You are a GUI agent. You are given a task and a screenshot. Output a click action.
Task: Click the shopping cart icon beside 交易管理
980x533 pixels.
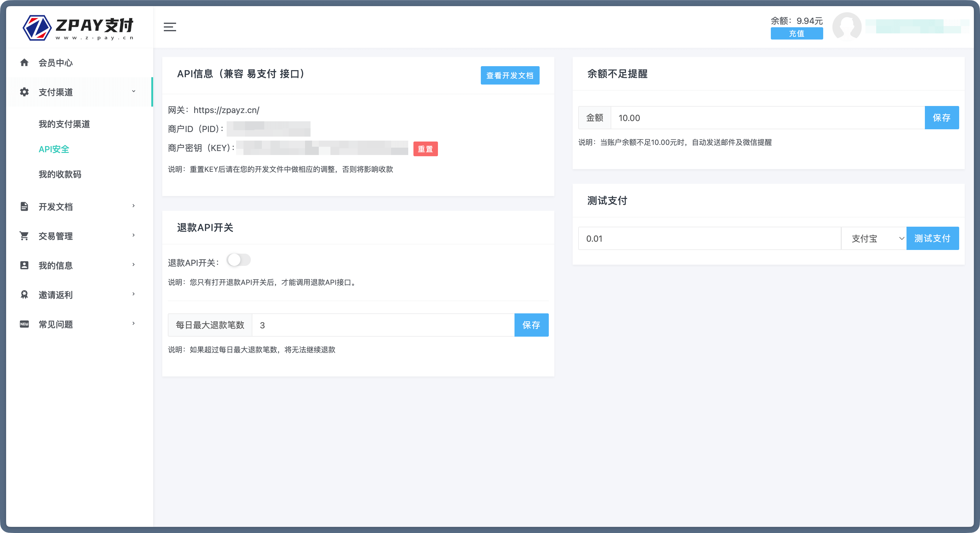click(x=24, y=236)
